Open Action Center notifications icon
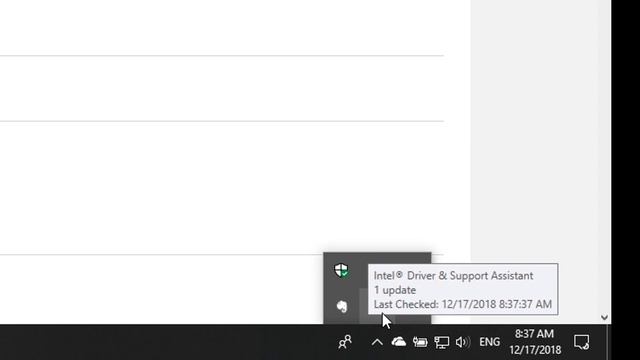 582,342
